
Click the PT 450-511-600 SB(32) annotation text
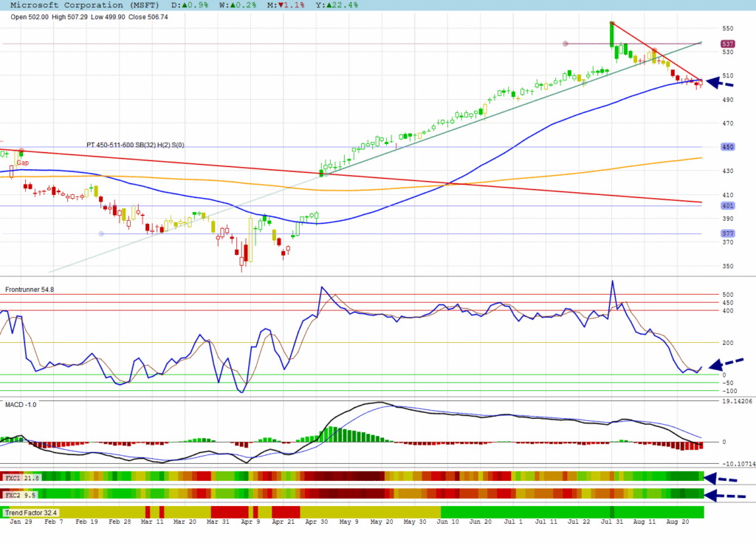pyautogui.click(x=136, y=145)
